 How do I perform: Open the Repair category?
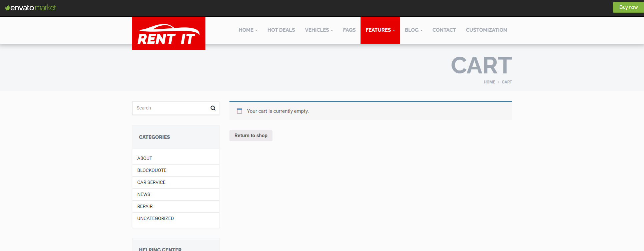point(145,206)
